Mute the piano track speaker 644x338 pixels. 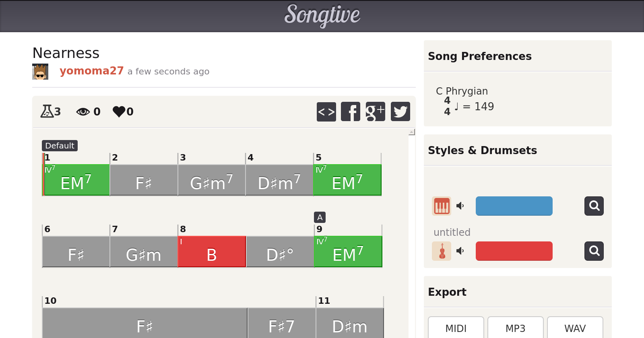460,206
